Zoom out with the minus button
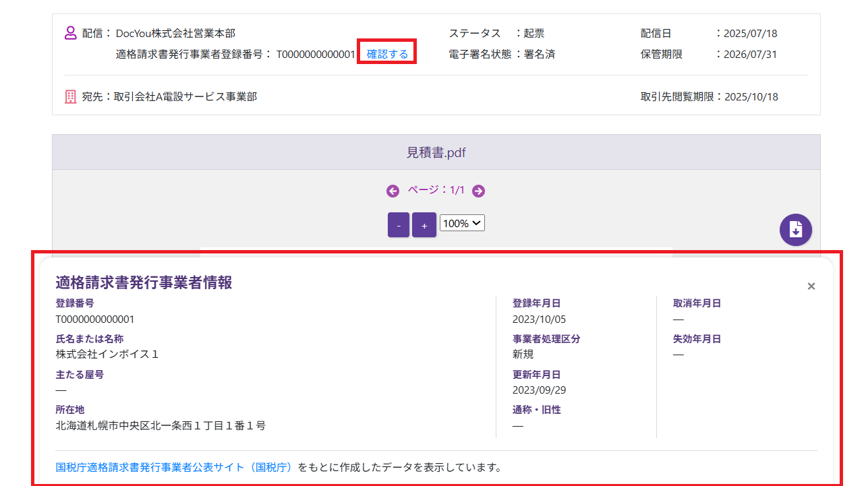The width and height of the screenshot is (868, 486). [x=399, y=225]
